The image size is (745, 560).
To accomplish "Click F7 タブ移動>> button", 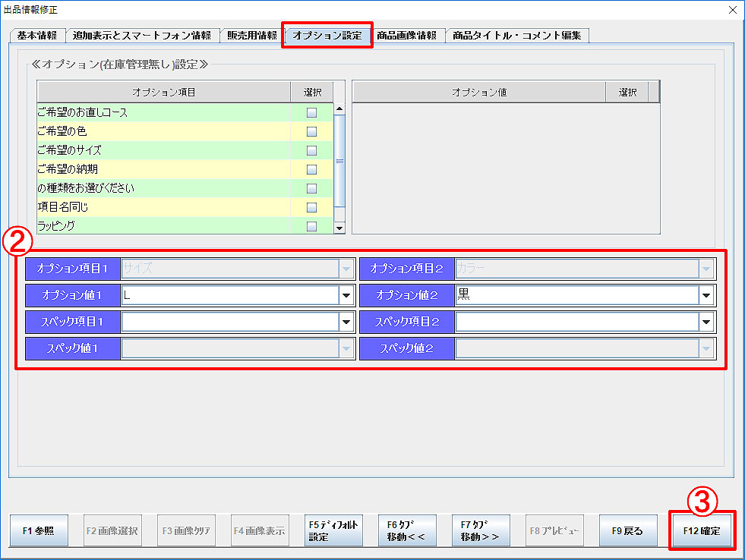I will (480, 531).
